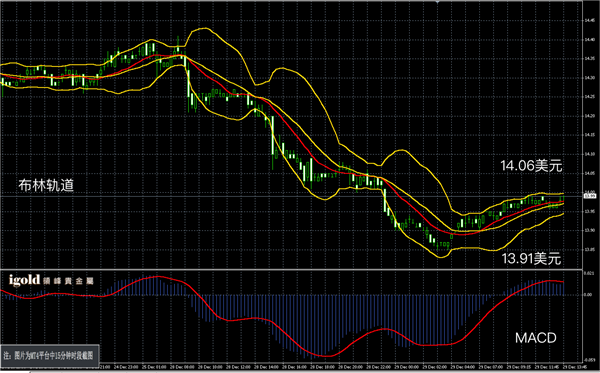Click the 14.45 price axis label

(589, 20)
